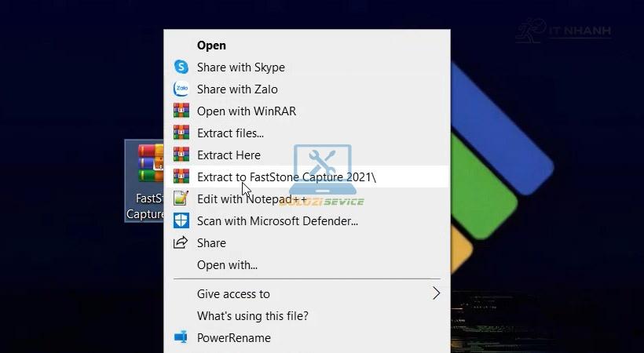Screen dimensions: 644x353
Task: Select Extract files... from the menu
Action: coord(230,133)
